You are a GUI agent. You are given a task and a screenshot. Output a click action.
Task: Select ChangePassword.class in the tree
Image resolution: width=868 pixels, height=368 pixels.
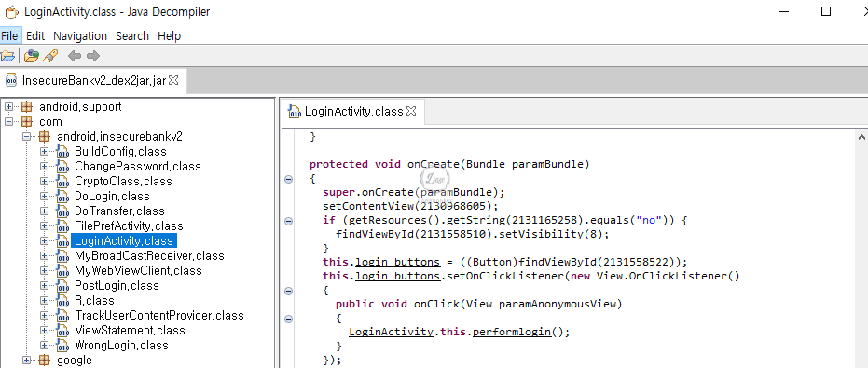click(x=137, y=167)
